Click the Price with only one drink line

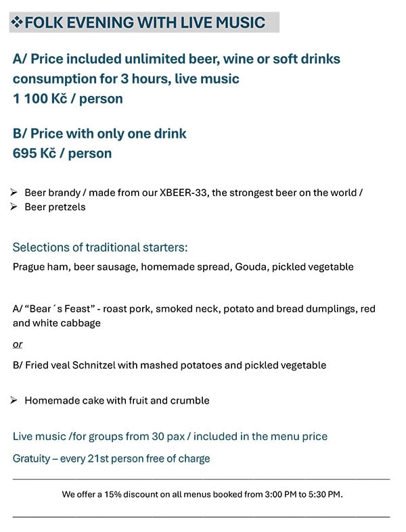[x=99, y=133]
